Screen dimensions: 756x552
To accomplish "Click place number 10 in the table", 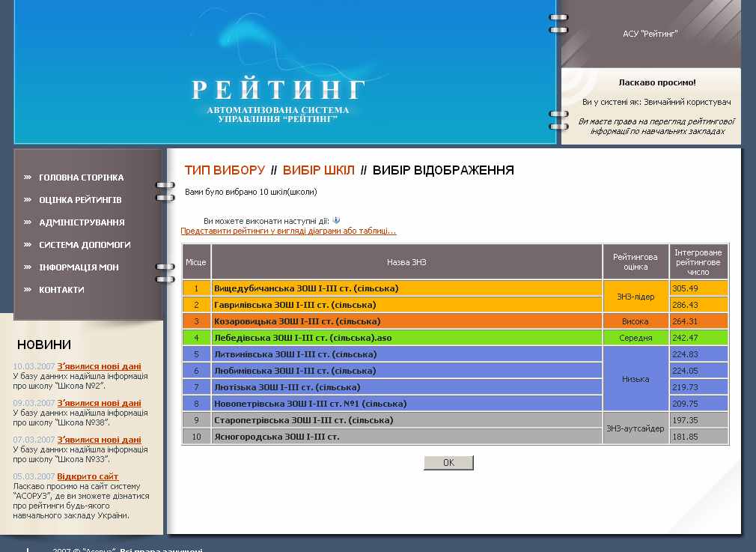I will [196, 437].
